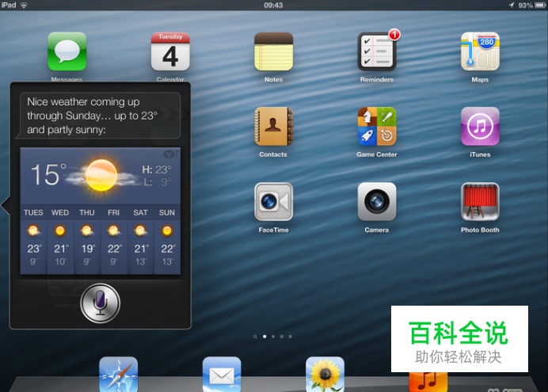Tap the L: 9° low temperature
Screen dimensions: 548x392
coord(158,182)
